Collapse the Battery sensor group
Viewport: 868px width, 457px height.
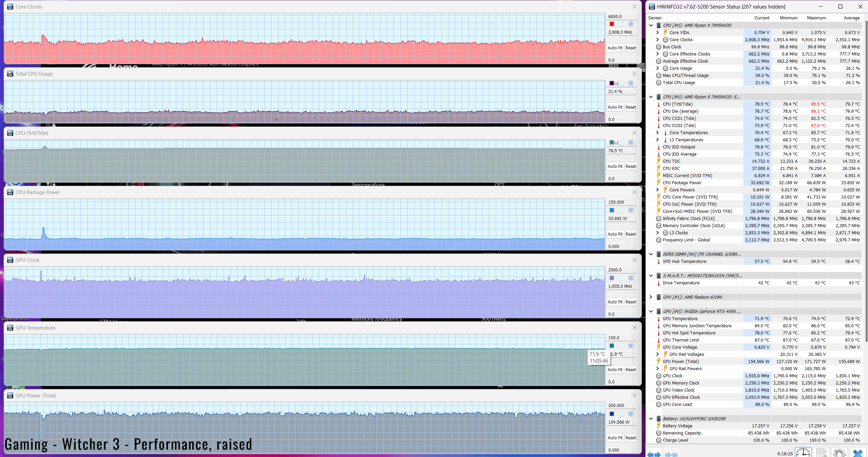651,419
